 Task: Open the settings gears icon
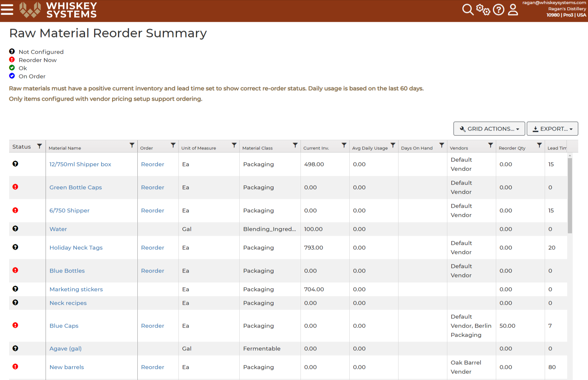[483, 9]
